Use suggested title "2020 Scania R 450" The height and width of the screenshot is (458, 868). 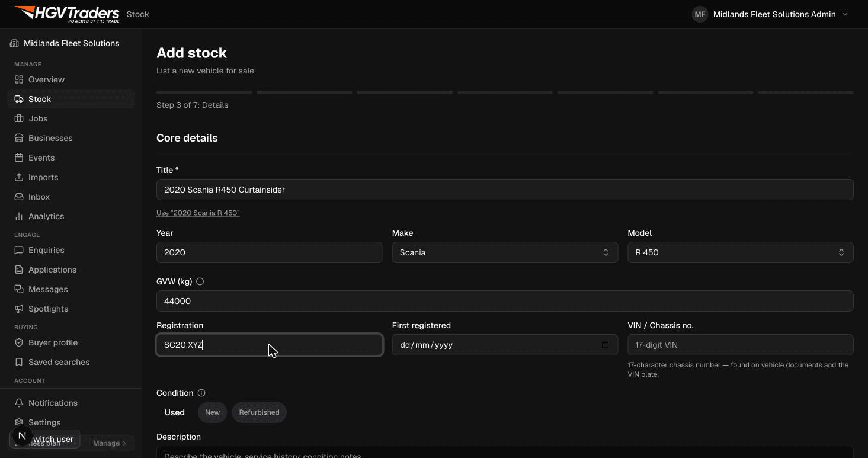point(198,213)
